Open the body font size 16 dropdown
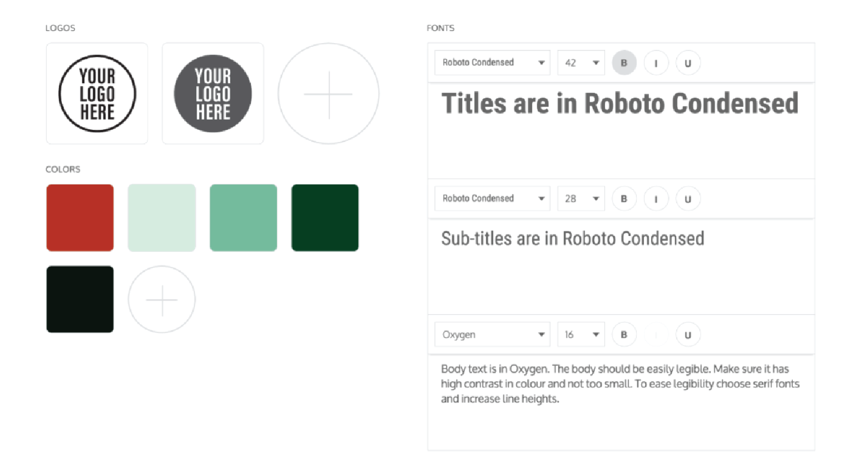Viewport: 868px width, 473px height. [x=581, y=334]
